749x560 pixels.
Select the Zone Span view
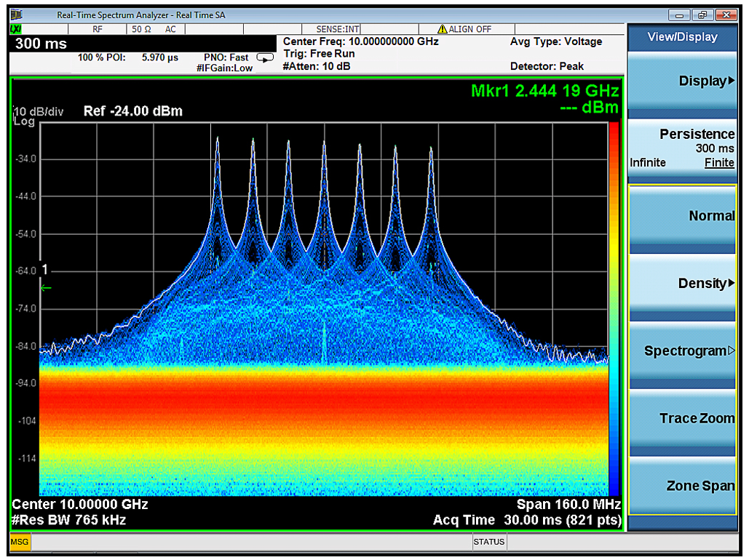coord(682,486)
